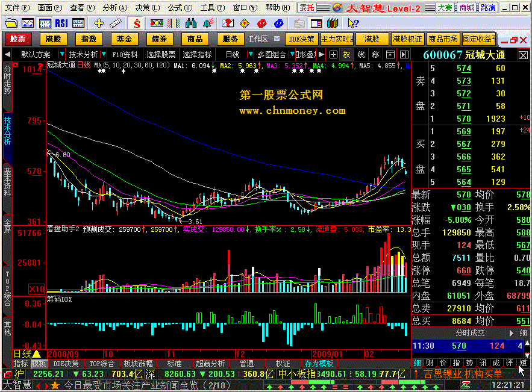532x392 pixels.
Task: Switch to the 超赢分析 bottom tab
Action: point(210,364)
